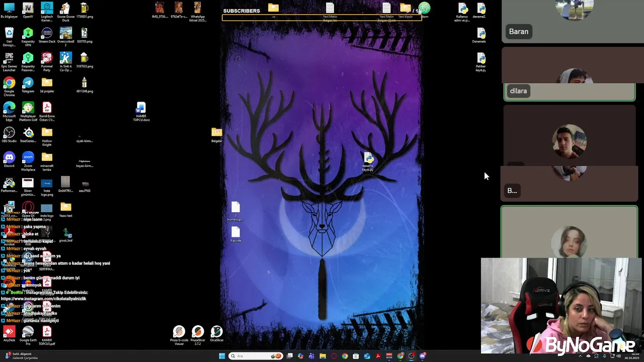Open Epic Games Launcher icon
The image size is (644, 362).
coord(9,62)
